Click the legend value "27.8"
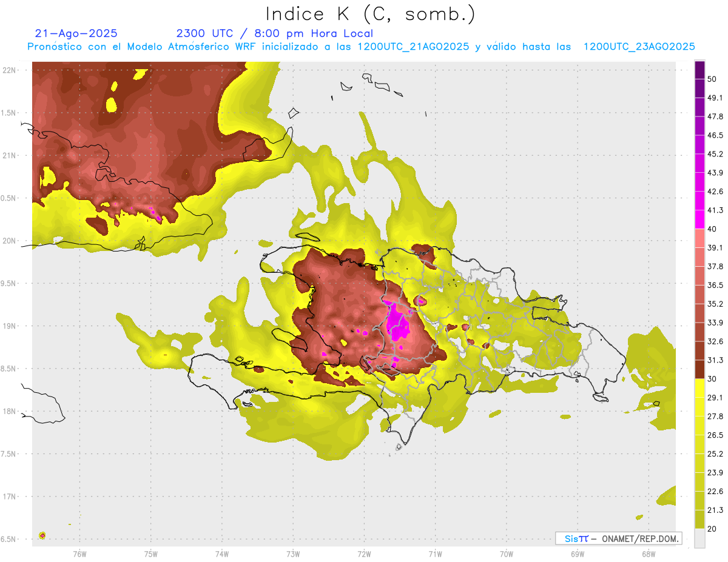The image size is (728, 562). point(715,416)
